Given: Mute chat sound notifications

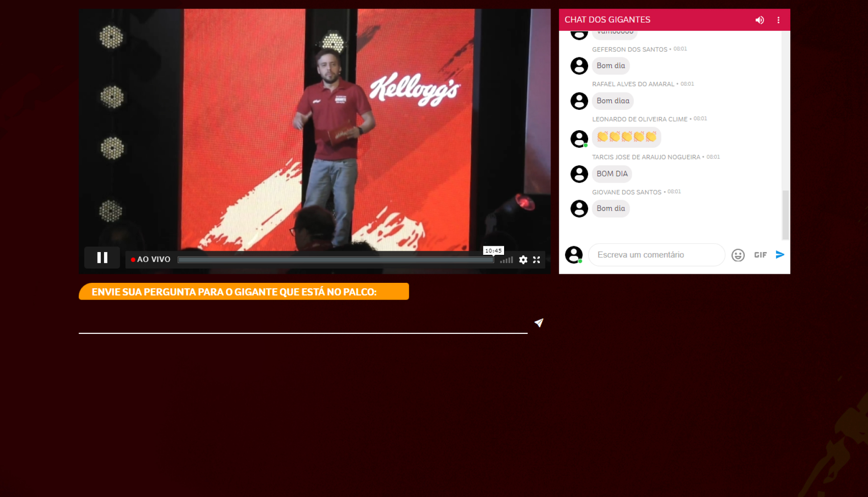Looking at the screenshot, I should (759, 20).
